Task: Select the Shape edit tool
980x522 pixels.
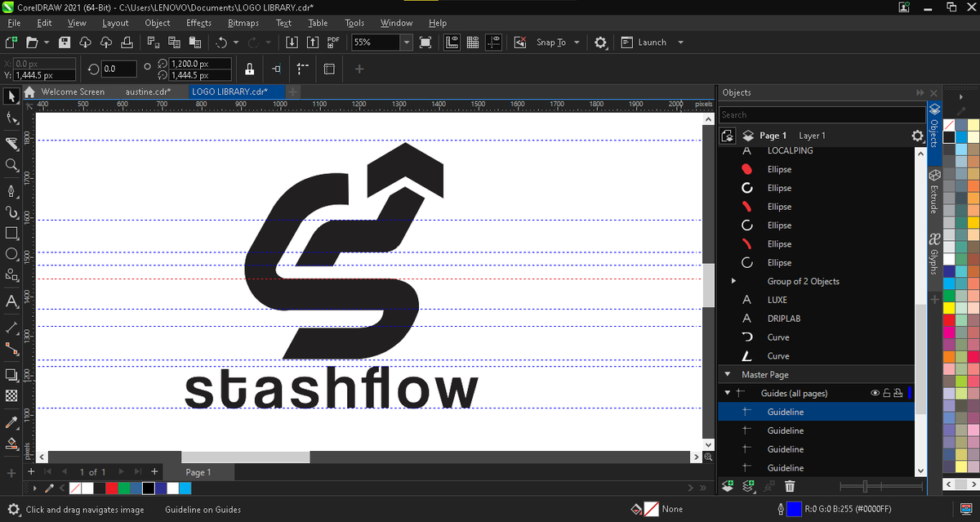Action: (11, 118)
